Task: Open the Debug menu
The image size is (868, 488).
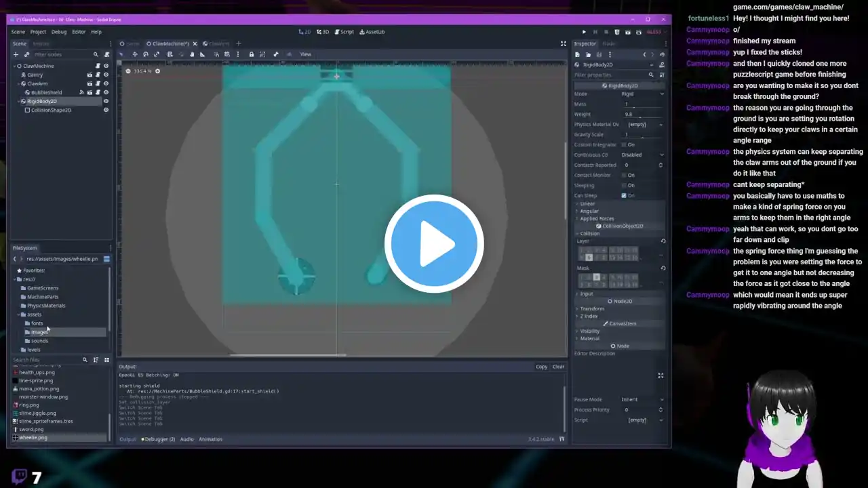Action: [x=59, y=32]
